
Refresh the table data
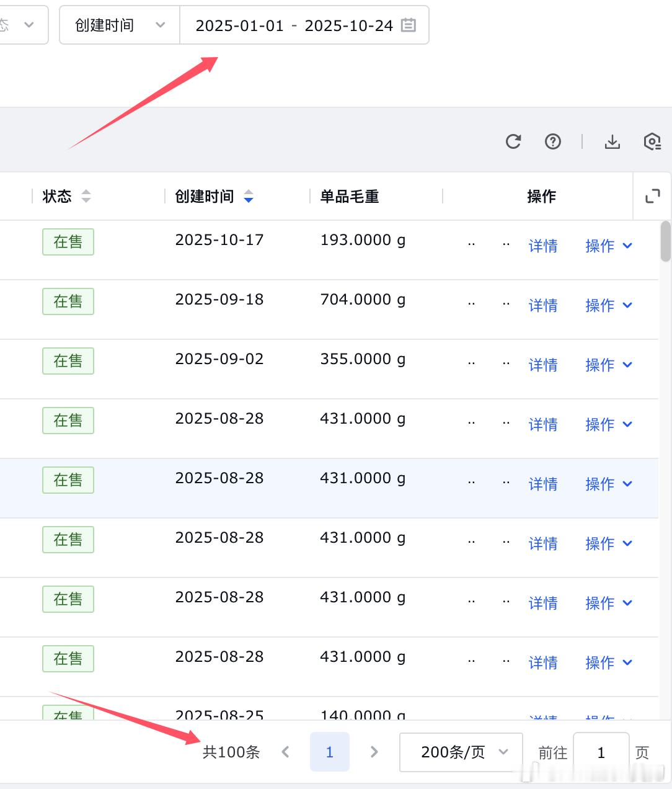tap(513, 141)
